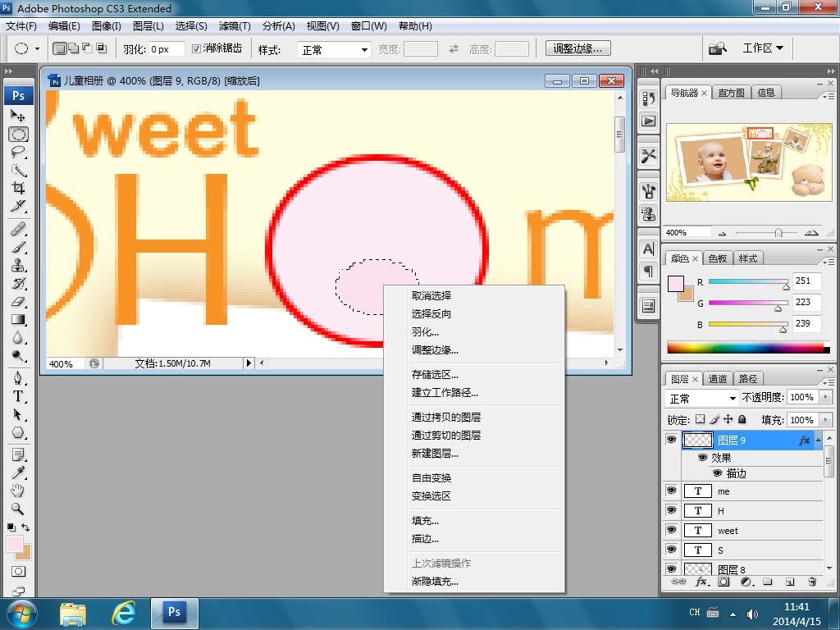
Task: Select the Dodge tool
Action: 18,356
